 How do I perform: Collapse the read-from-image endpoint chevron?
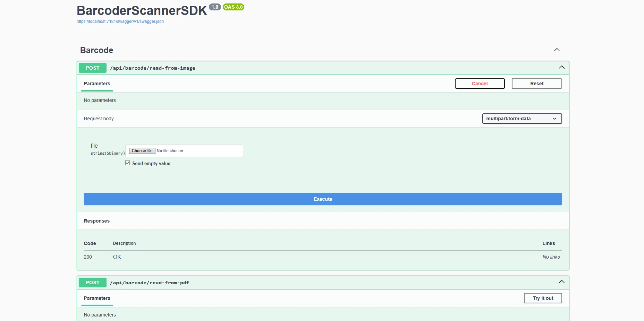click(x=561, y=68)
